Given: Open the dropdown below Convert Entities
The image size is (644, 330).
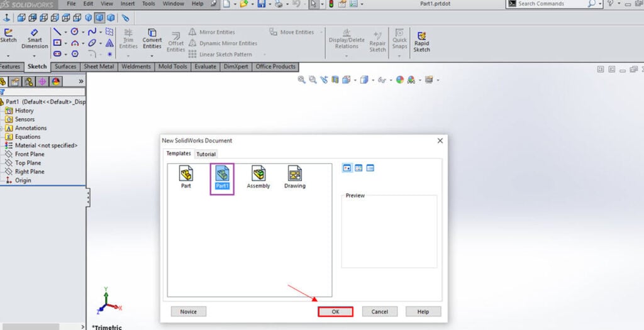Looking at the screenshot, I should (152, 56).
